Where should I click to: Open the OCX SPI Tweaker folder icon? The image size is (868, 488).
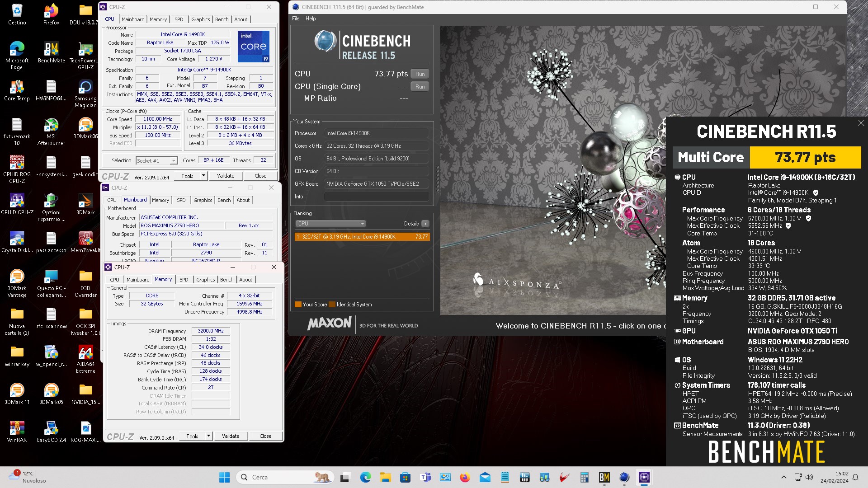click(x=85, y=321)
